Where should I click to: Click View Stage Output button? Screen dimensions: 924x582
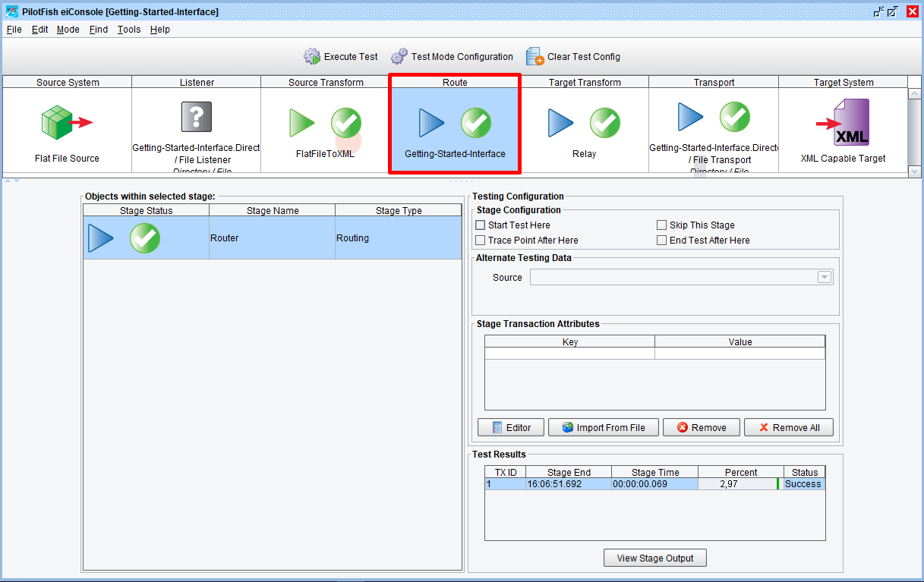tap(655, 558)
